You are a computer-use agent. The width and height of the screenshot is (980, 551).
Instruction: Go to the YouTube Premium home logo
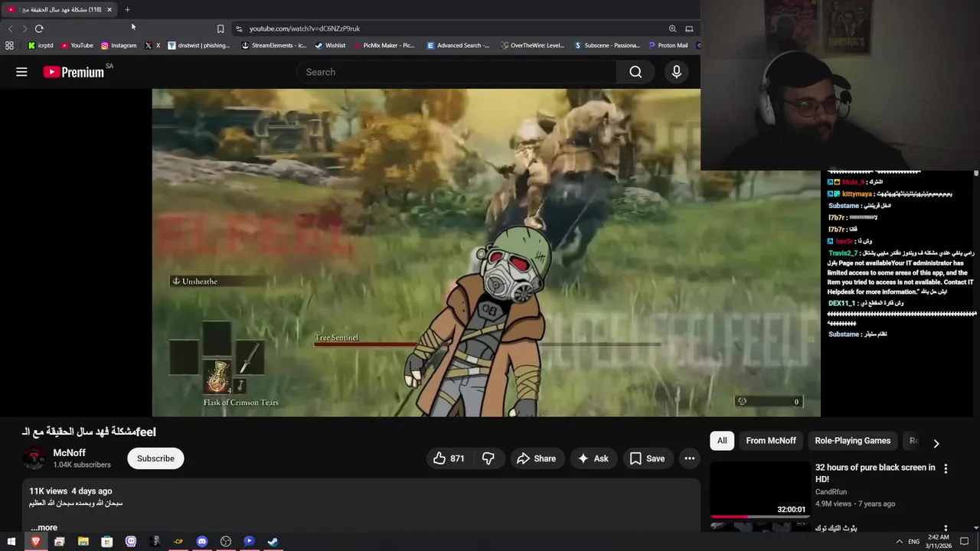tap(74, 72)
